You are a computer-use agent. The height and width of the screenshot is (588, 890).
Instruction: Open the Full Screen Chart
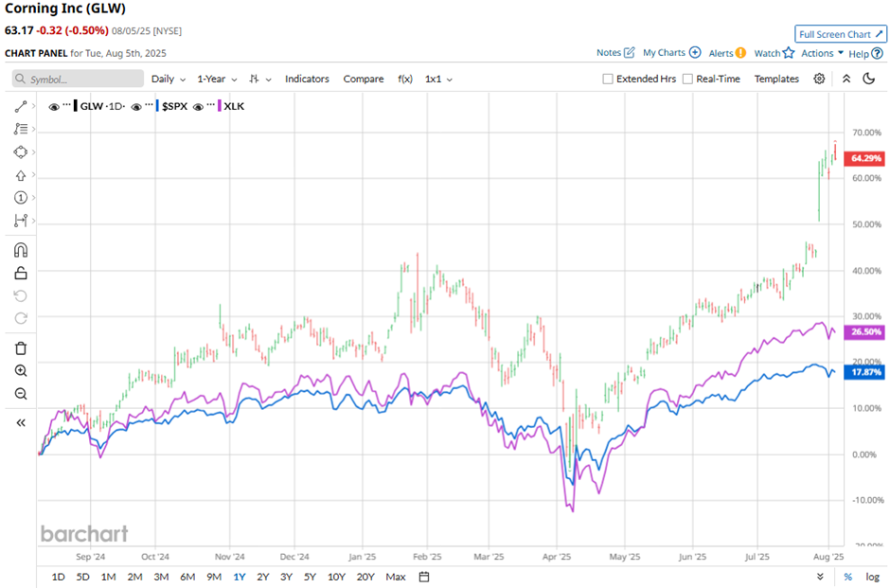click(x=841, y=34)
